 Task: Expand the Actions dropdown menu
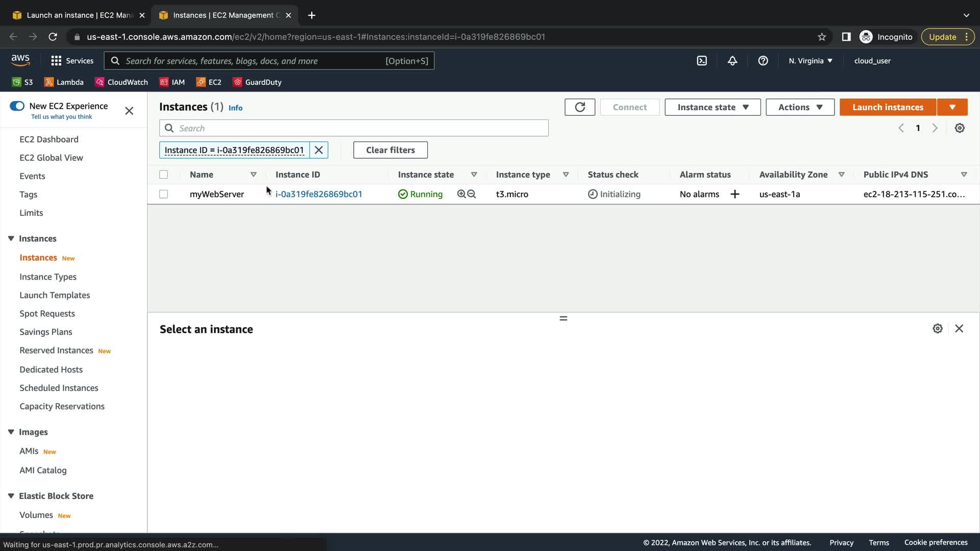(x=800, y=107)
